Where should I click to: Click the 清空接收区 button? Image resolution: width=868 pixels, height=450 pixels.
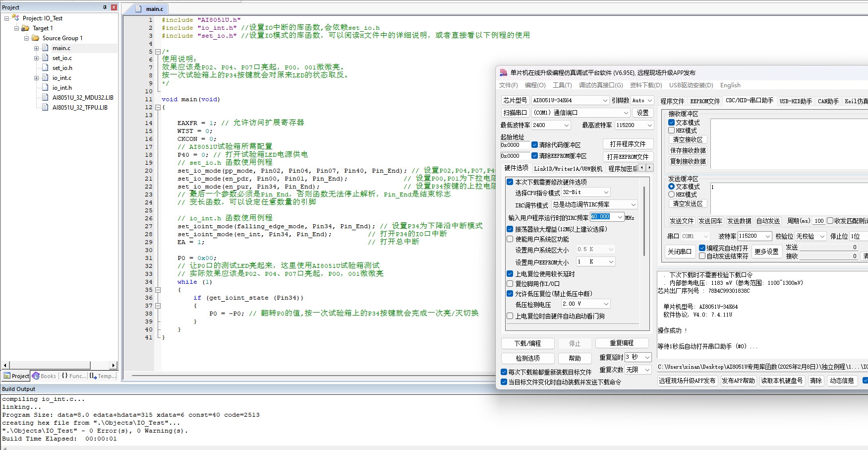coord(688,140)
